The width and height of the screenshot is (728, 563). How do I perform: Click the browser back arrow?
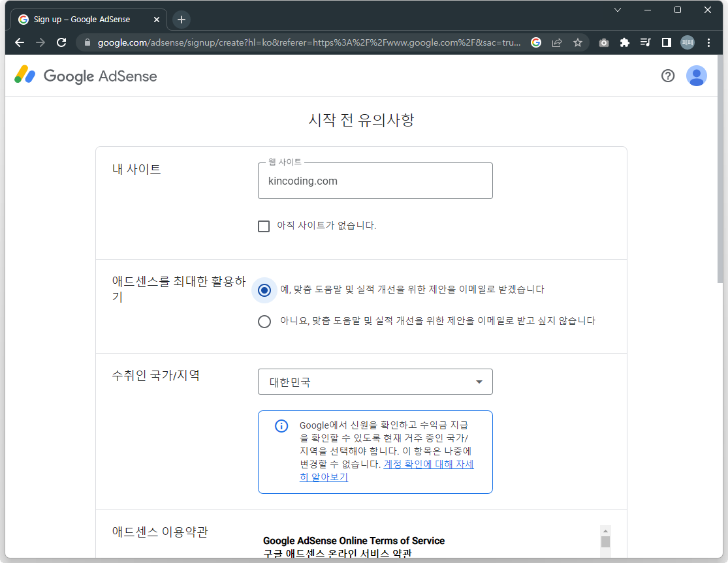coord(20,42)
